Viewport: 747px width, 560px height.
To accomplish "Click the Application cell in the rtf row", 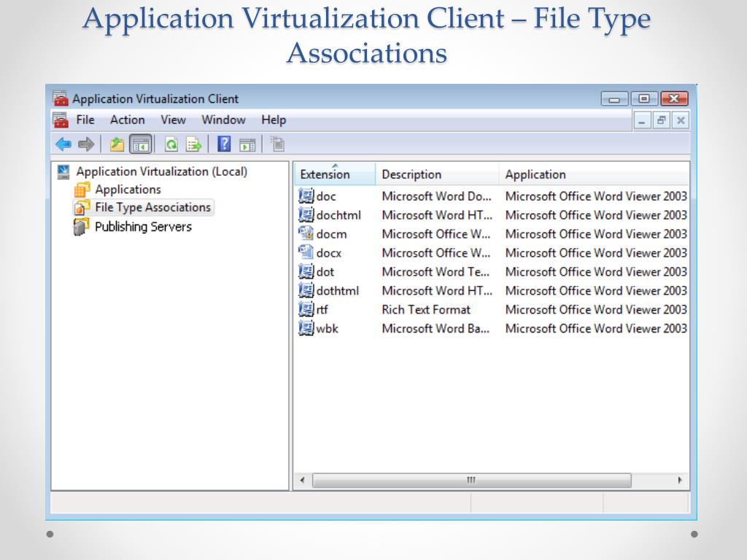I will click(596, 309).
